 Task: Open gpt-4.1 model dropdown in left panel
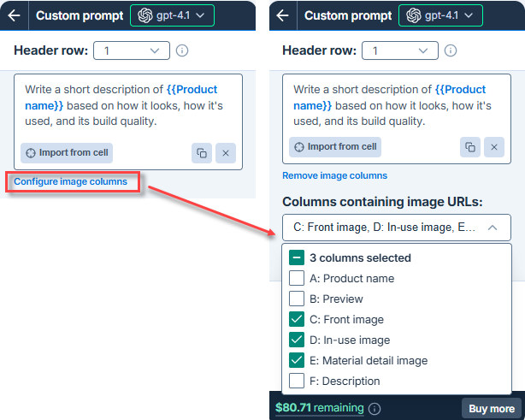click(x=172, y=15)
